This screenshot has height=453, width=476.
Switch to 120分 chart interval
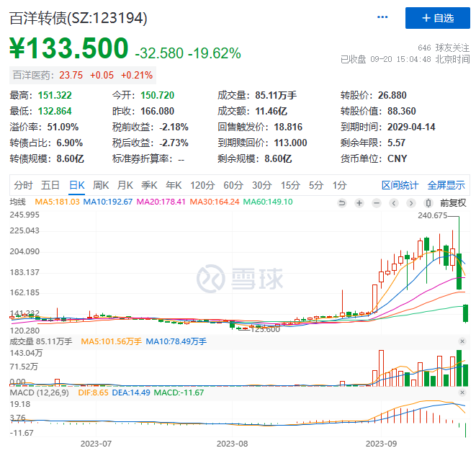pos(202,185)
